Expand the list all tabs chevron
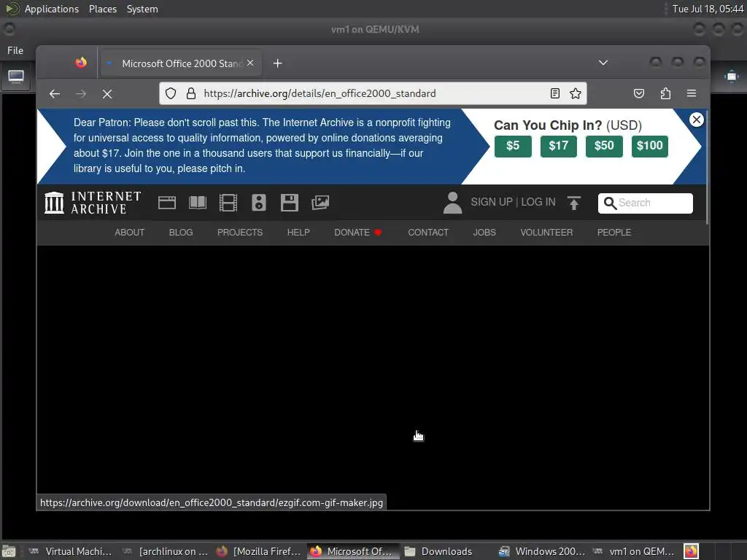 [603, 63]
